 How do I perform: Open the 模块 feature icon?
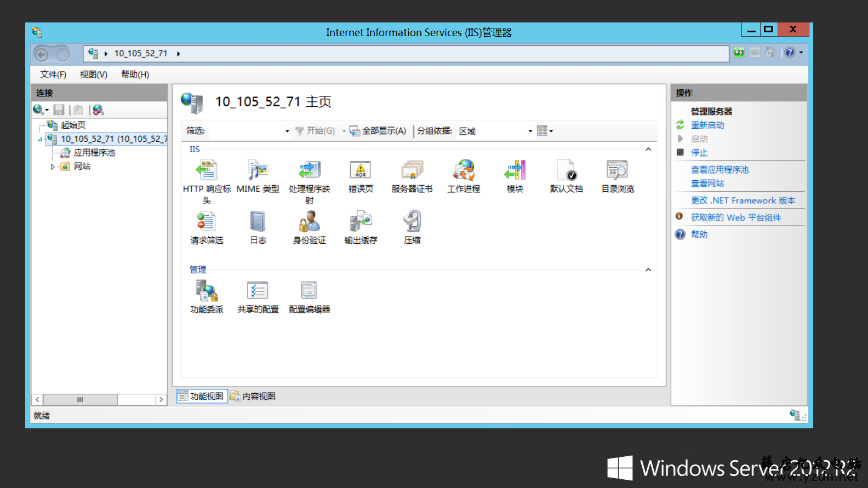pyautogui.click(x=515, y=171)
